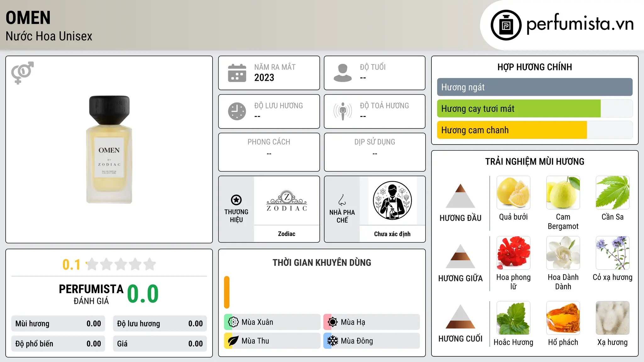This screenshot has height=362, width=644.
Task: Click the Chưa xác định perfumer label
Action: pos(392,234)
